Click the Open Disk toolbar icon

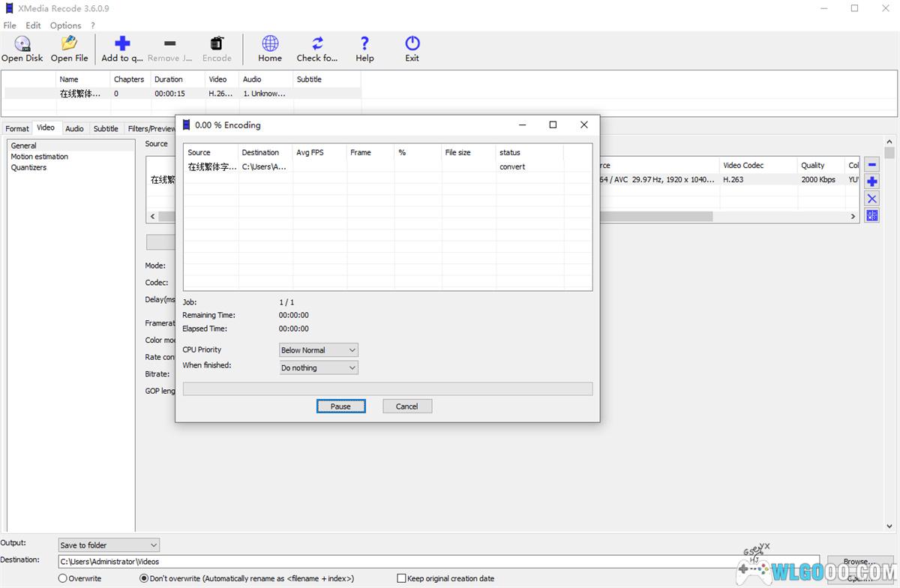click(22, 44)
